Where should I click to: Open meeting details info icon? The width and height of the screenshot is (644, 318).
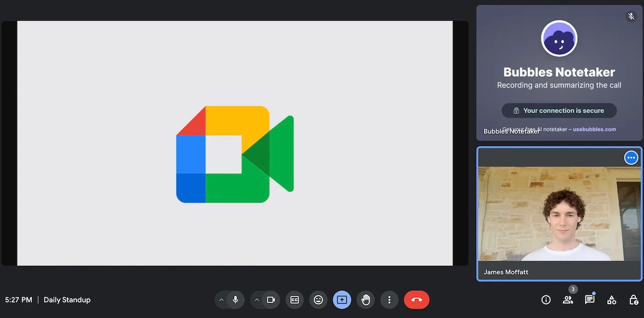546,300
